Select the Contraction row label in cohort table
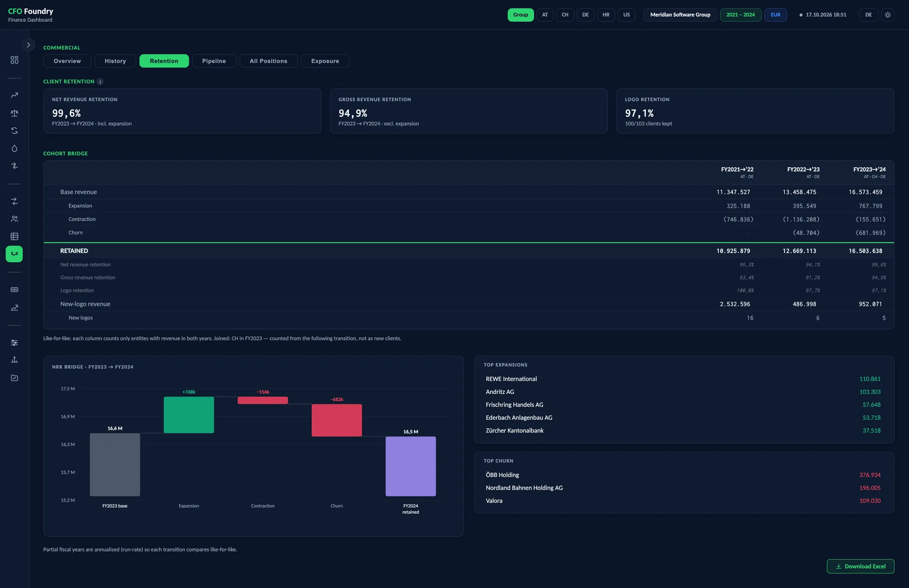 tap(82, 219)
